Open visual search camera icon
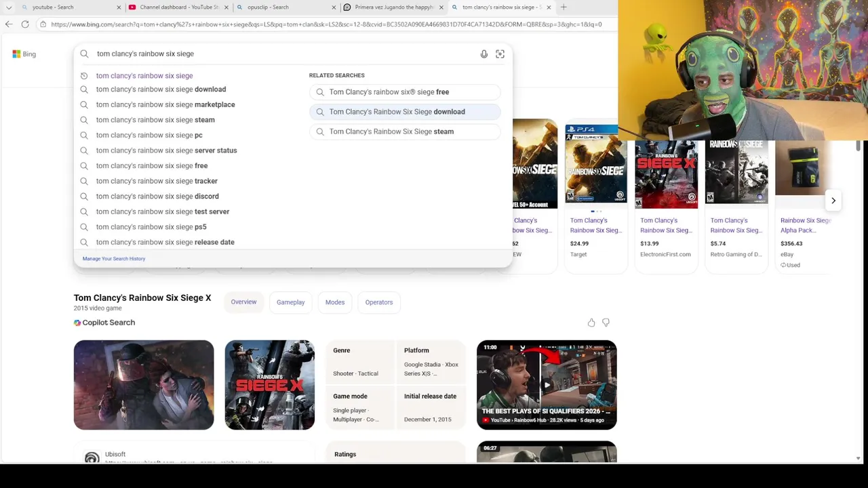Viewport: 868px width, 488px height. (500, 54)
